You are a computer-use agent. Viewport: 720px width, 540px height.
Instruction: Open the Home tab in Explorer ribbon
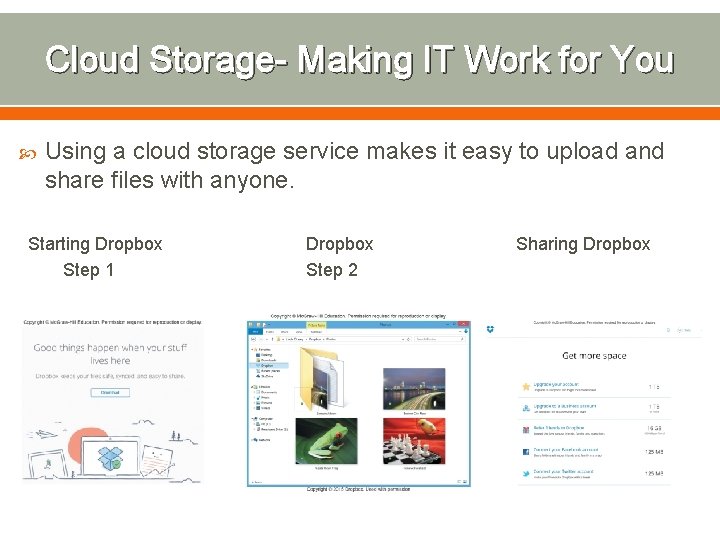point(270,332)
